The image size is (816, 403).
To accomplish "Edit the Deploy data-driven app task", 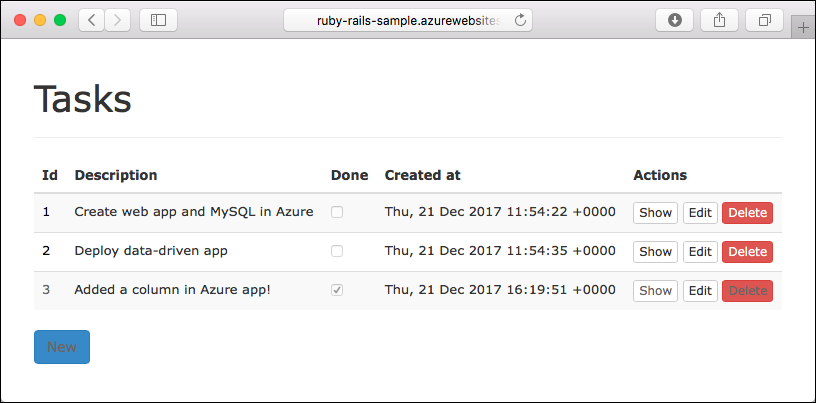I will pos(700,251).
